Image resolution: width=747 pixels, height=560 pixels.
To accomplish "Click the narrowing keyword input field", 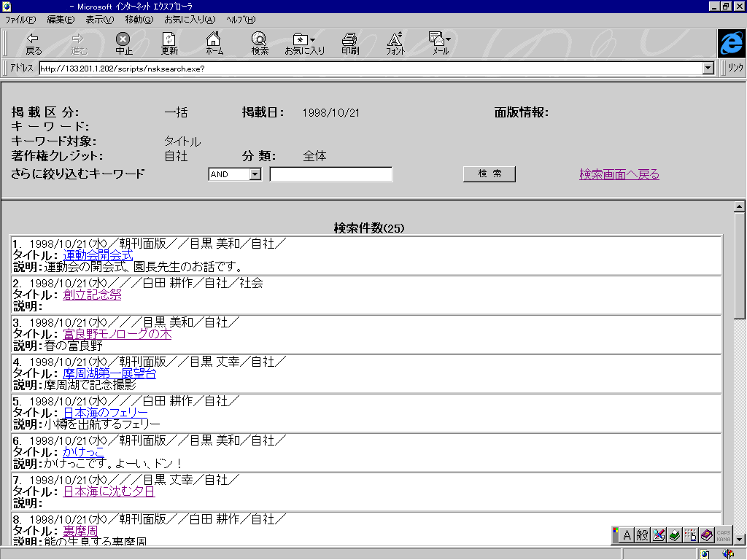I will (331, 174).
